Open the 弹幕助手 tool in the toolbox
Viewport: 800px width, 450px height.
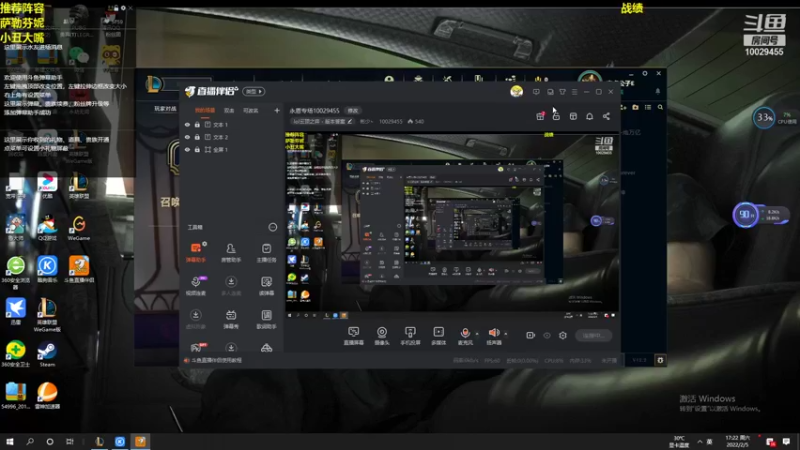coord(196,253)
